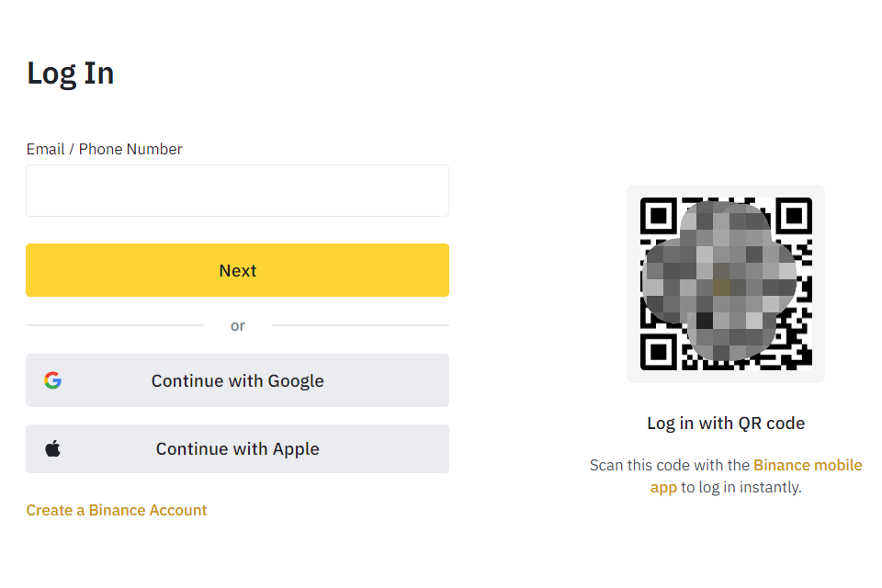This screenshot has width=882, height=588.
Task: Click the "Log in with QR code" heading
Action: [x=726, y=424]
